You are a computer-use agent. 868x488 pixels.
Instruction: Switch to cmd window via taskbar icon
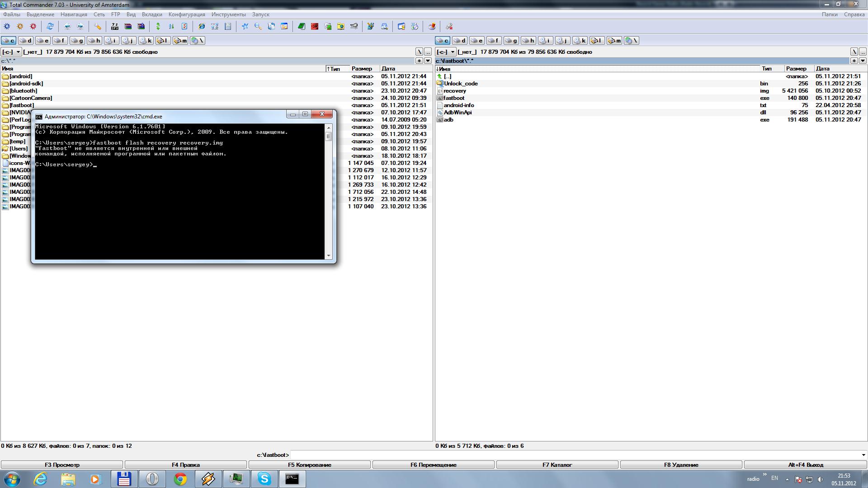[292, 479]
